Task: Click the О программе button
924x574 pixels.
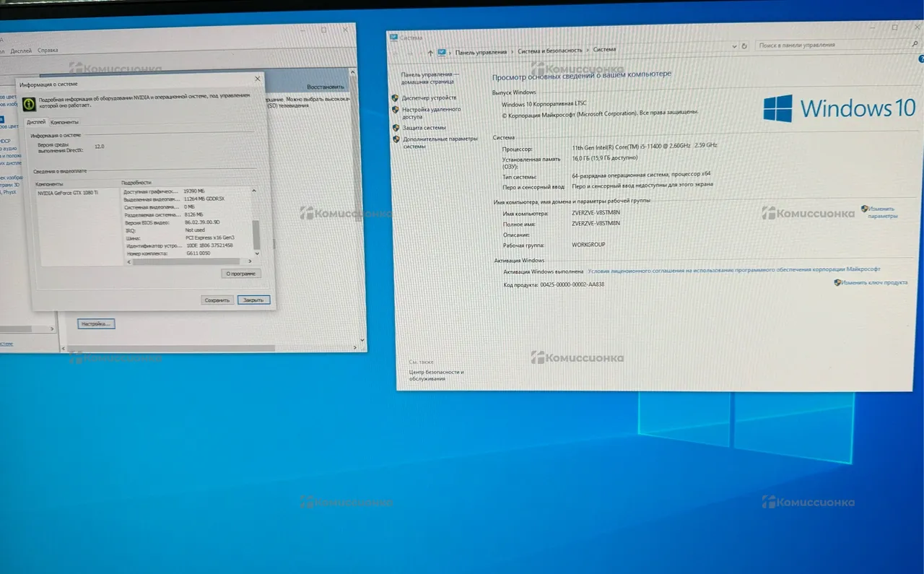Action: coord(240,274)
